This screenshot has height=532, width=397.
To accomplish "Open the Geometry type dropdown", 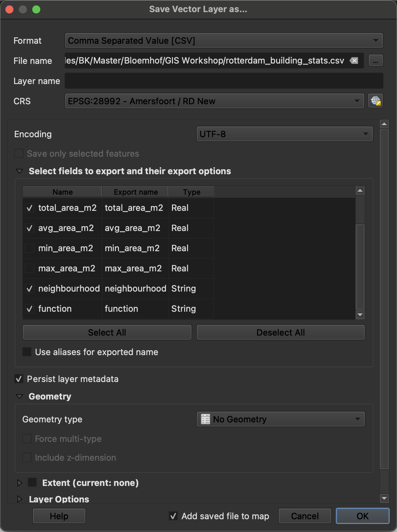I will click(x=280, y=419).
